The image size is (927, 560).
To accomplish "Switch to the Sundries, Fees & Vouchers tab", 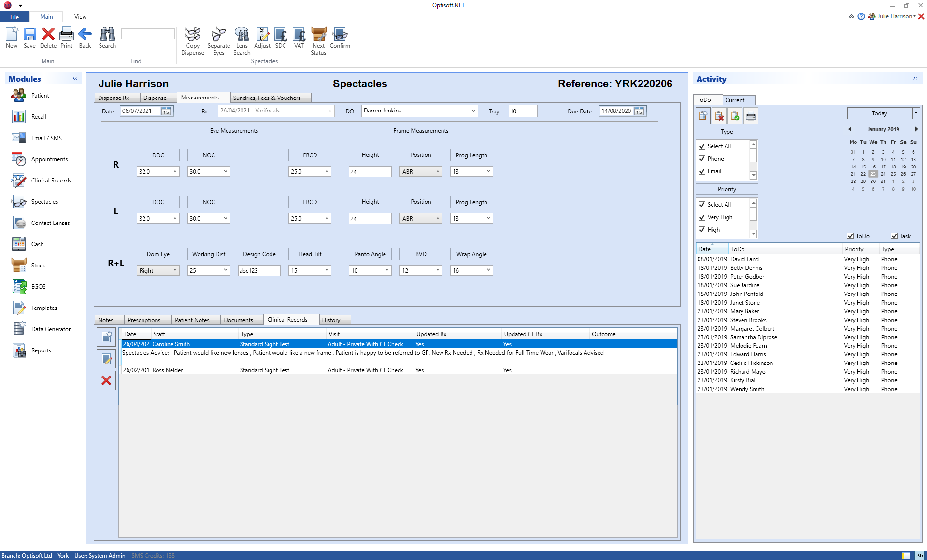I will point(271,98).
